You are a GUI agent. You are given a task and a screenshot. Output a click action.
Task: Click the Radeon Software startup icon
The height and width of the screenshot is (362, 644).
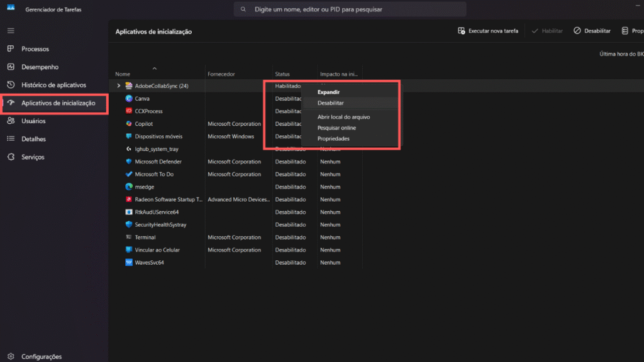pos(129,199)
